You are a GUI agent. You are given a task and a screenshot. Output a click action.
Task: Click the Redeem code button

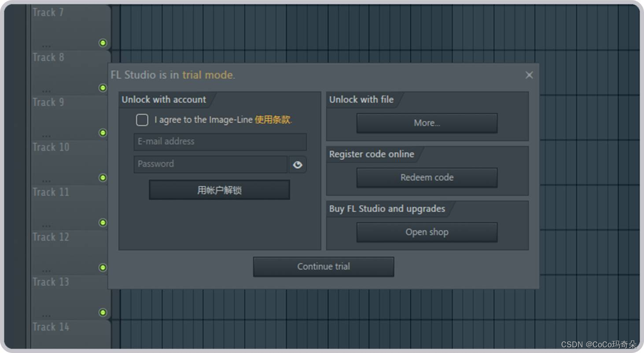[x=427, y=178]
